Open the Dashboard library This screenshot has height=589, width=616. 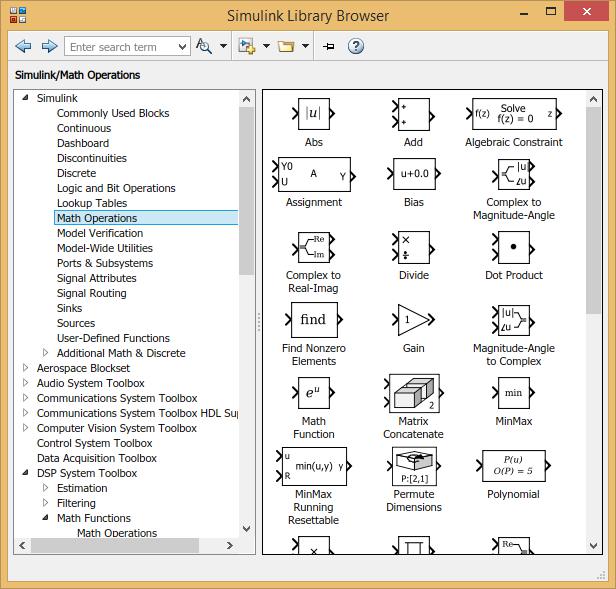click(83, 143)
